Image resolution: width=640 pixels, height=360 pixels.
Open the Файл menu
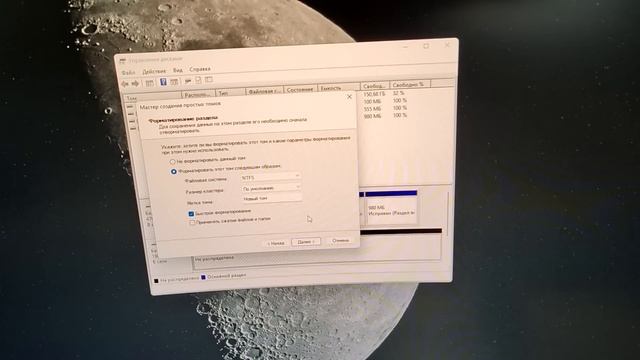(x=128, y=72)
